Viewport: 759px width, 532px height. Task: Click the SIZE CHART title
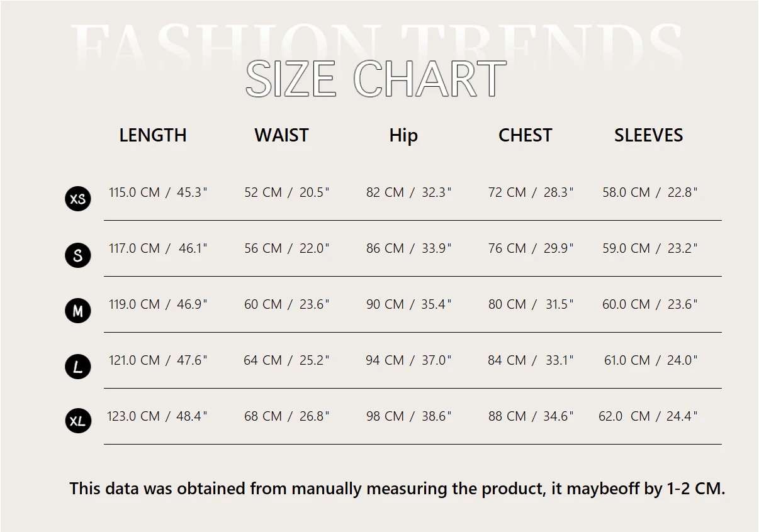(x=376, y=79)
